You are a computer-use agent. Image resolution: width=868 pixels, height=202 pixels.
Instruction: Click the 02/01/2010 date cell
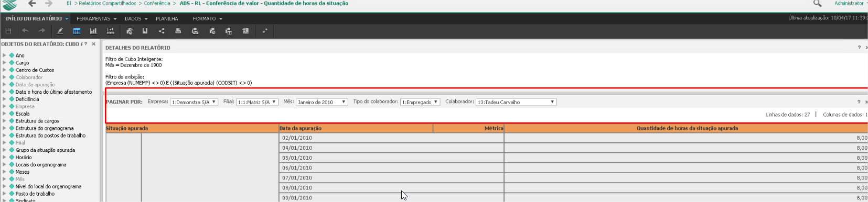(391, 138)
